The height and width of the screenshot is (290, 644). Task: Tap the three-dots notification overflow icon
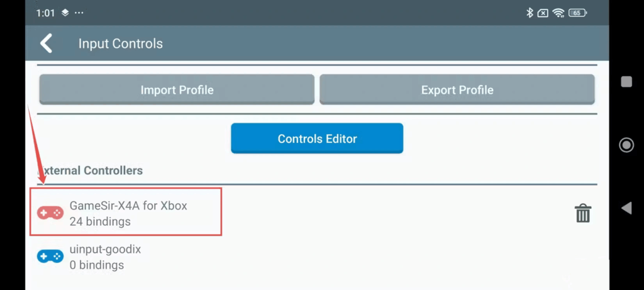click(79, 13)
